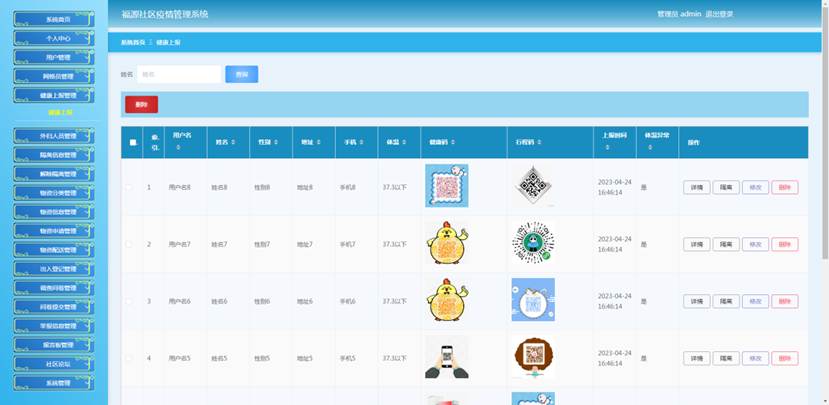Click 退出登录 logout link

[719, 14]
